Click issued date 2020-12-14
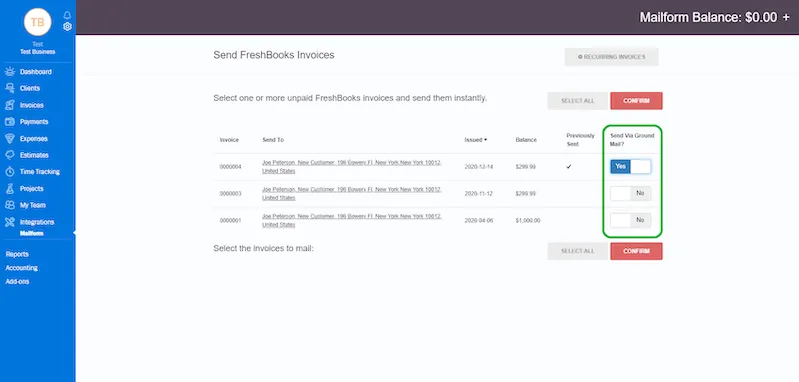 pos(478,167)
